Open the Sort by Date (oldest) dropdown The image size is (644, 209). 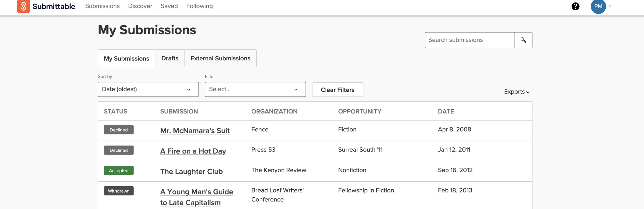tap(148, 89)
